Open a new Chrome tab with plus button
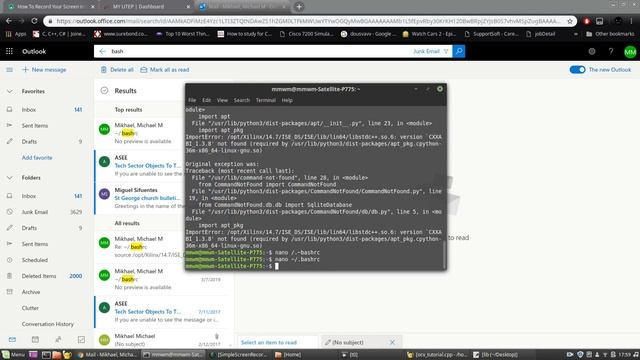Image resolution: width=640 pixels, height=360 pixels. 299,7
